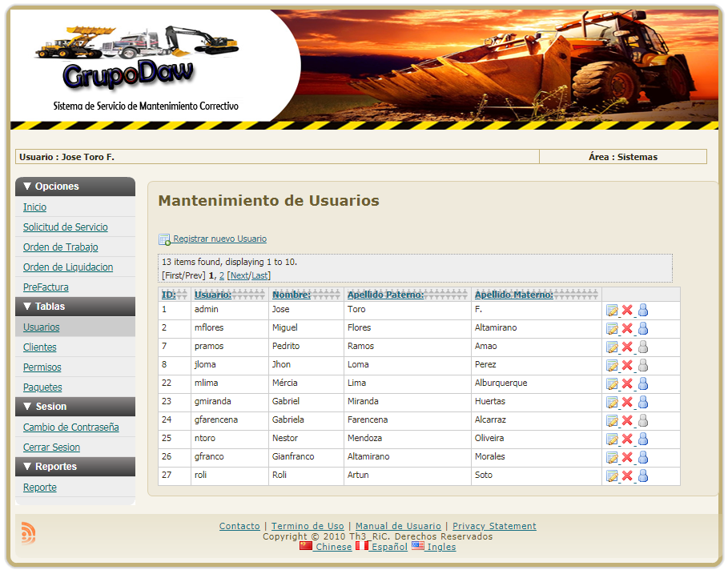This screenshot has height=574, width=728.
Task: Toggle active status icon for ntoro
Action: coord(643,439)
